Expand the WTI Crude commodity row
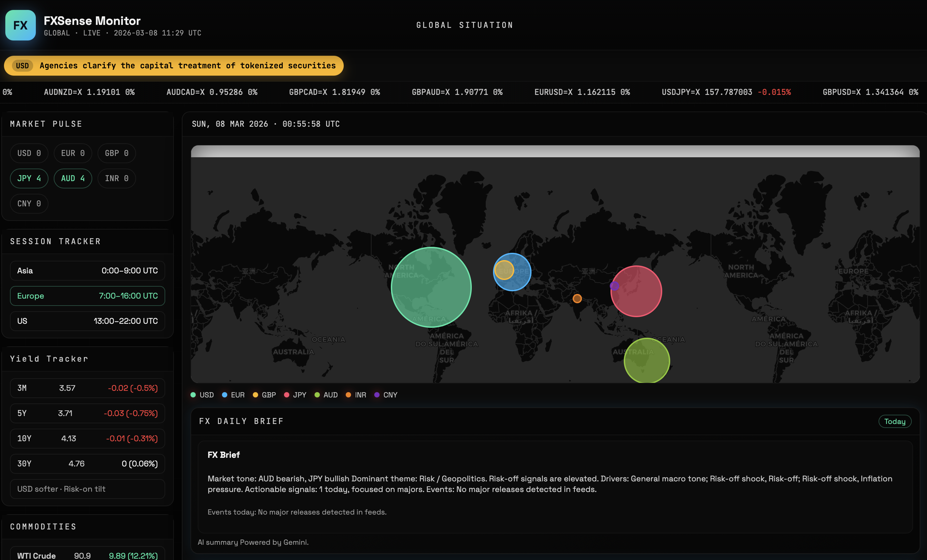The width and height of the screenshot is (927, 560). [87, 555]
